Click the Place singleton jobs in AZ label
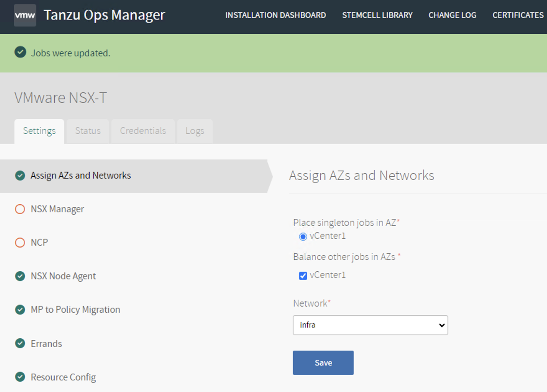547x392 pixels. pos(346,223)
